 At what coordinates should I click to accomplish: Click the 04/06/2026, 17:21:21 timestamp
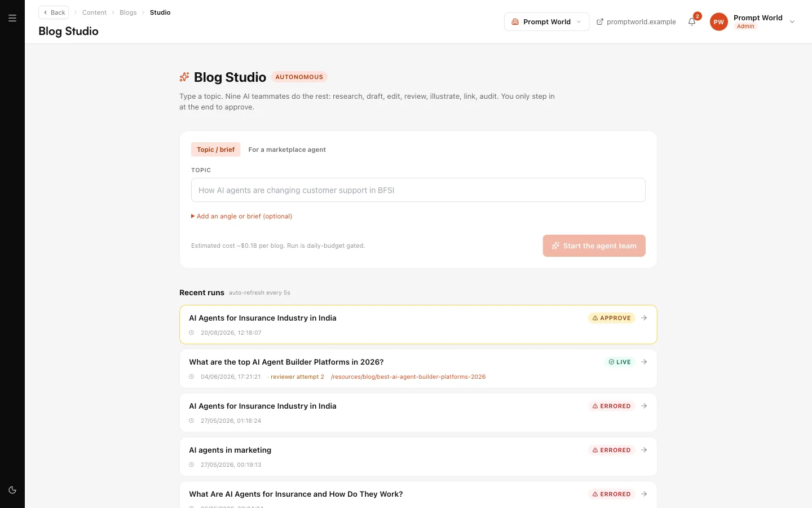231,376
